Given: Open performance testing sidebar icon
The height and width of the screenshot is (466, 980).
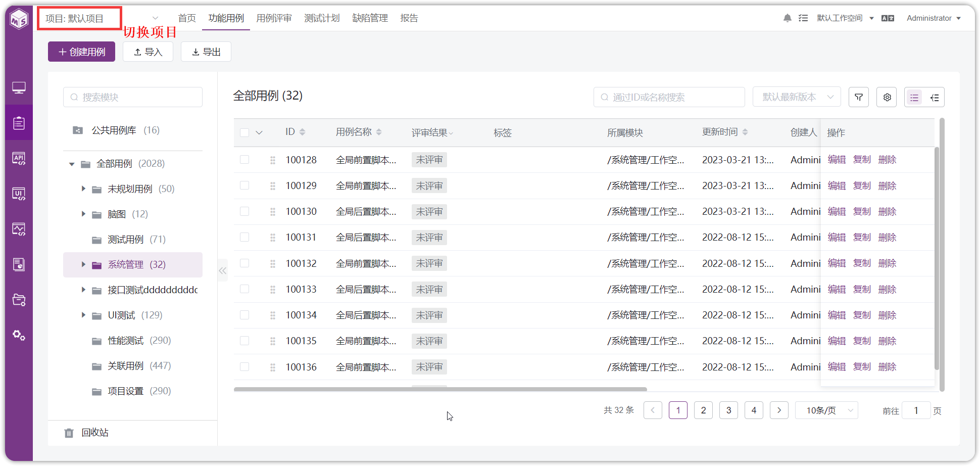Looking at the screenshot, I should point(19,229).
